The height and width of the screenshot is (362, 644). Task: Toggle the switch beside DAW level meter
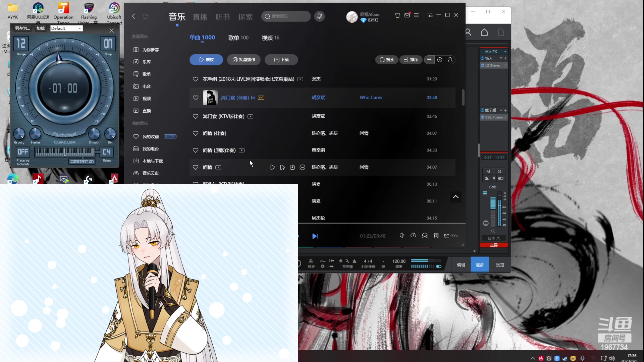point(439,267)
